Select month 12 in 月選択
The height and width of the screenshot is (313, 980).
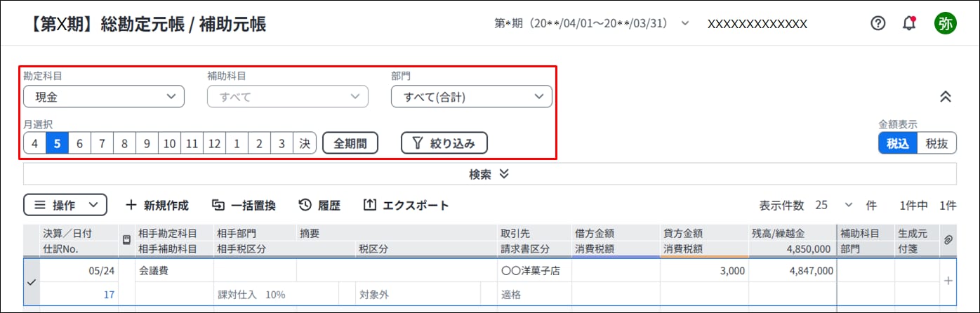click(214, 143)
